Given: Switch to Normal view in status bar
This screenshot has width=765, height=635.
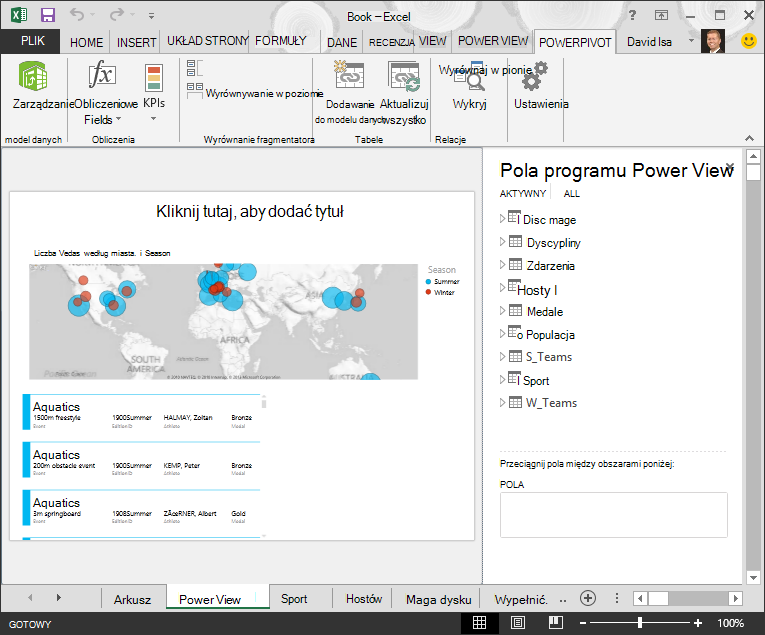Looking at the screenshot, I should (480, 623).
